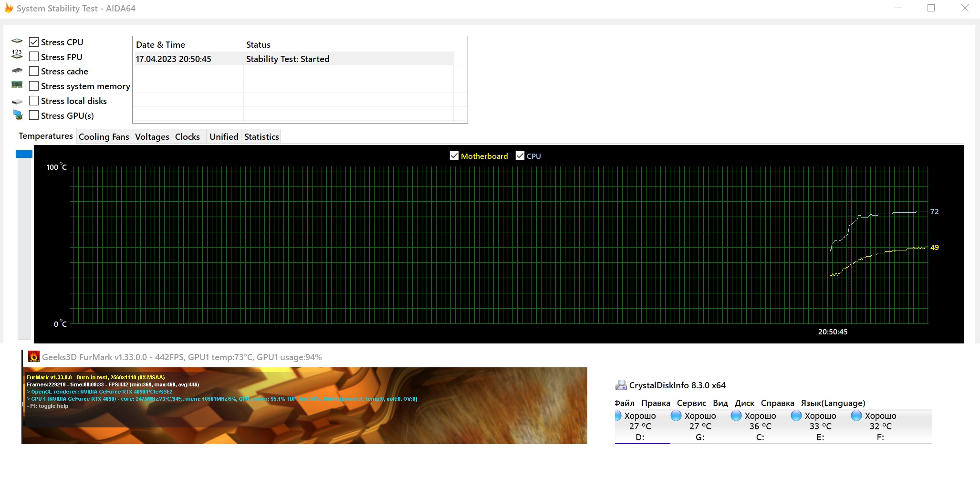This screenshot has width=980, height=488.
Task: Switch to the Cooling Fans tab
Action: coord(104,137)
